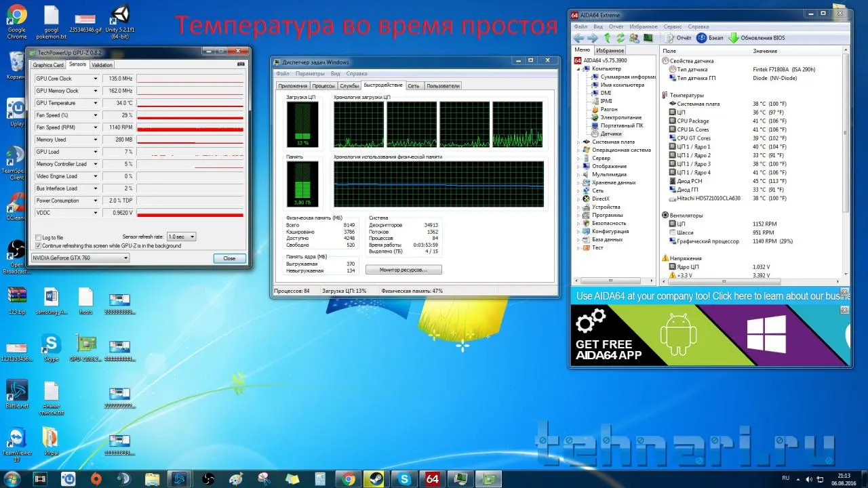The width and height of the screenshot is (868, 488).
Task: Enable the Log to file checkbox
Action: pyautogui.click(x=37, y=238)
